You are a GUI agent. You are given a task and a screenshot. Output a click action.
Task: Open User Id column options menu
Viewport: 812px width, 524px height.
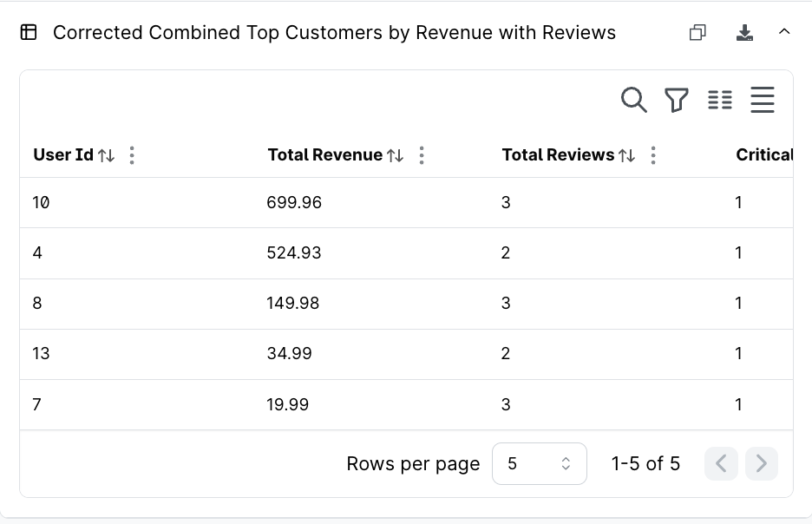click(x=132, y=155)
